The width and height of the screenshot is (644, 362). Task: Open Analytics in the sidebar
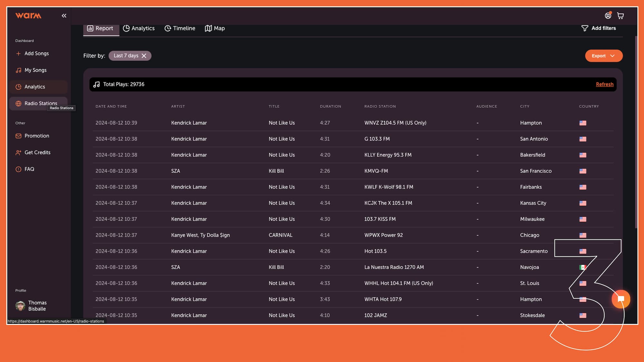click(38, 87)
